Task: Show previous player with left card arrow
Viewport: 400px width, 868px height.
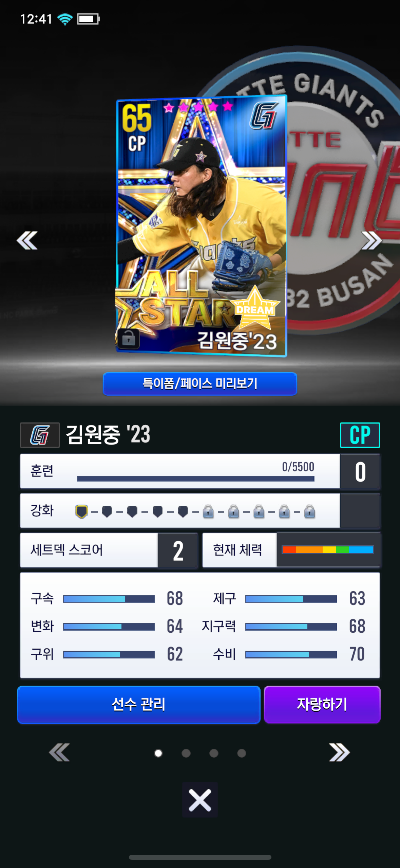Action: 27,240
